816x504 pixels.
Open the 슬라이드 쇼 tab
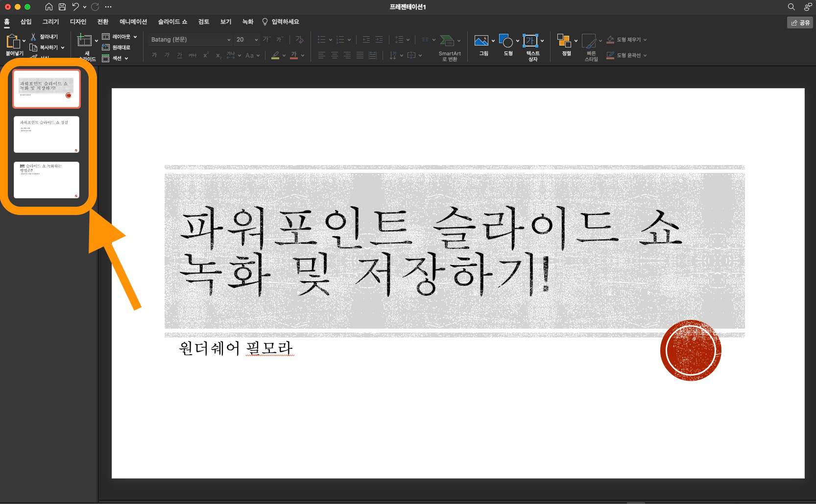[x=172, y=22]
